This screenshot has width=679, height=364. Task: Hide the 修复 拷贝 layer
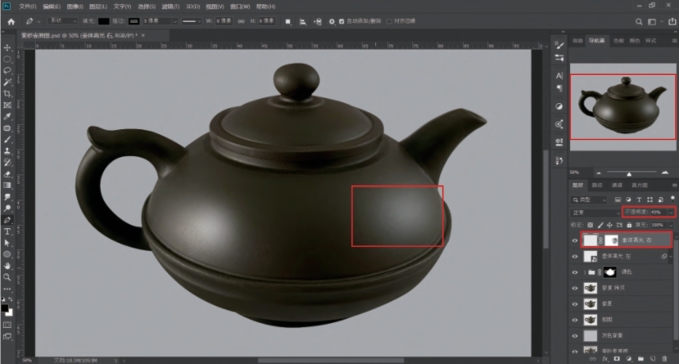[575, 288]
